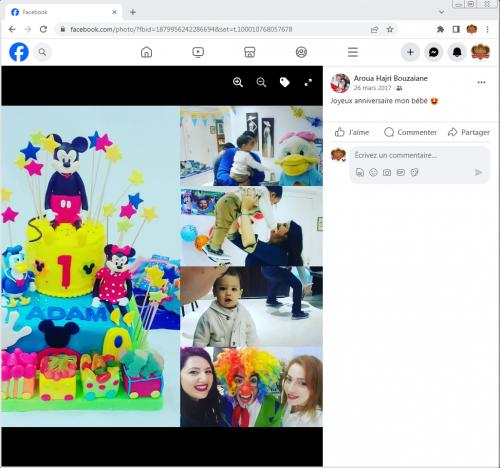Add sticker to comment
500x468 pixels.
click(x=414, y=172)
